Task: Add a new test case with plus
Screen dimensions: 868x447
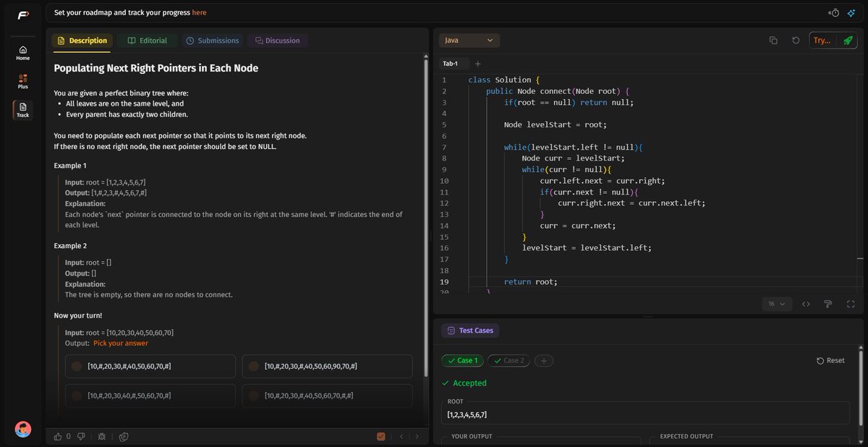Action: coord(543,360)
